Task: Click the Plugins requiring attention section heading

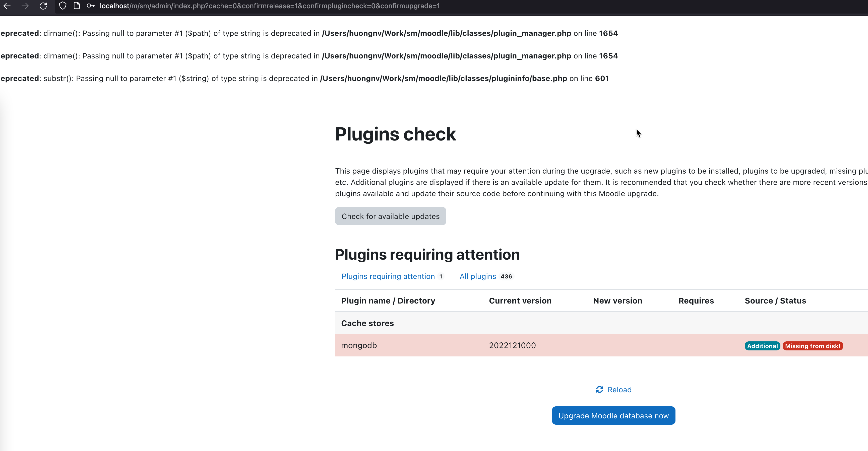Action: click(427, 255)
